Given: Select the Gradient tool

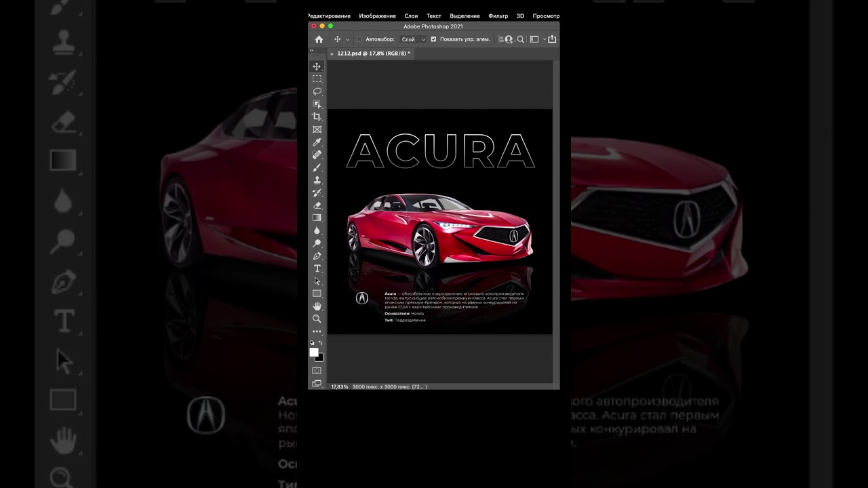Looking at the screenshot, I should click(317, 218).
